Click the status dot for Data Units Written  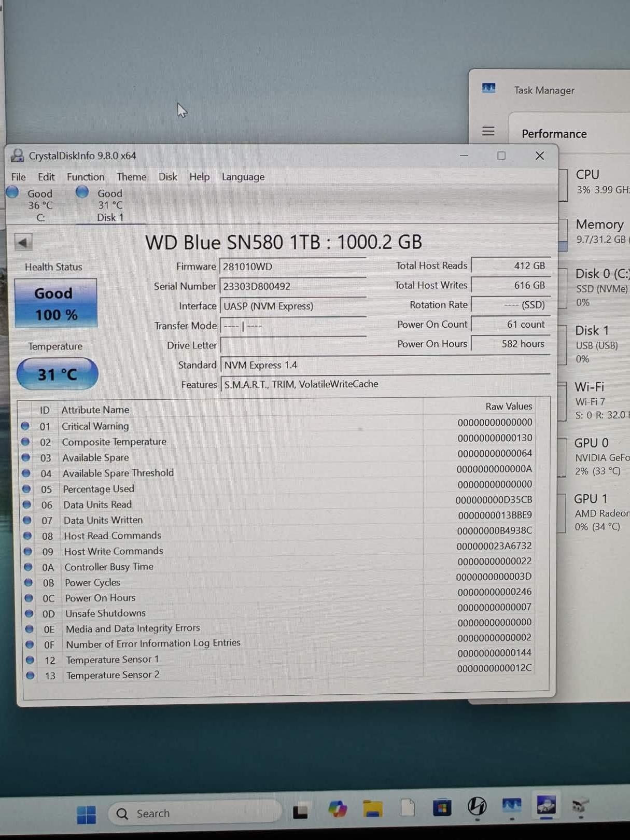[x=27, y=520]
